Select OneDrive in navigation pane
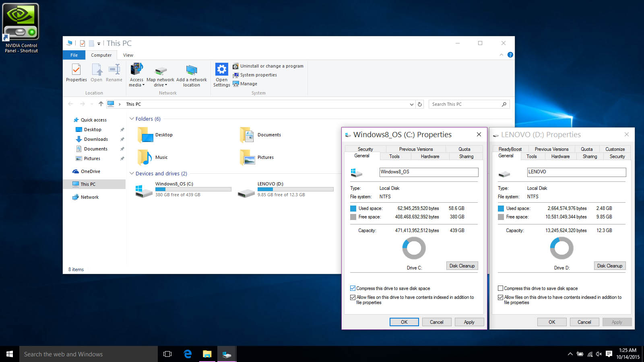 pyautogui.click(x=87, y=171)
